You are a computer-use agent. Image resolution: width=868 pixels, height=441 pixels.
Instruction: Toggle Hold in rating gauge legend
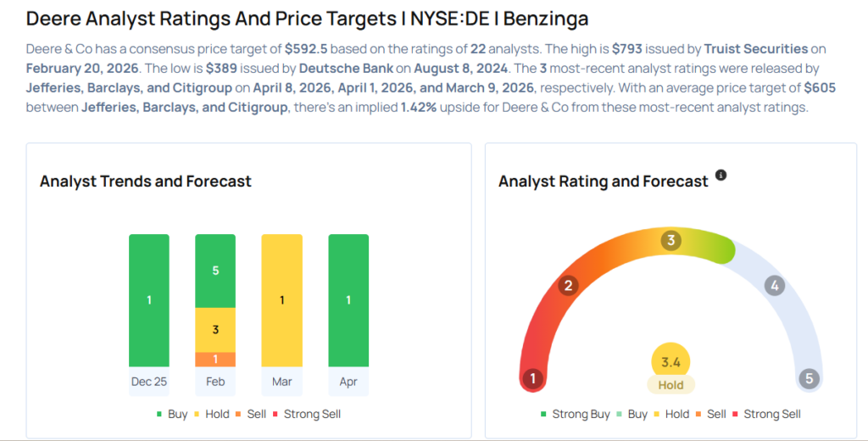[x=670, y=414]
